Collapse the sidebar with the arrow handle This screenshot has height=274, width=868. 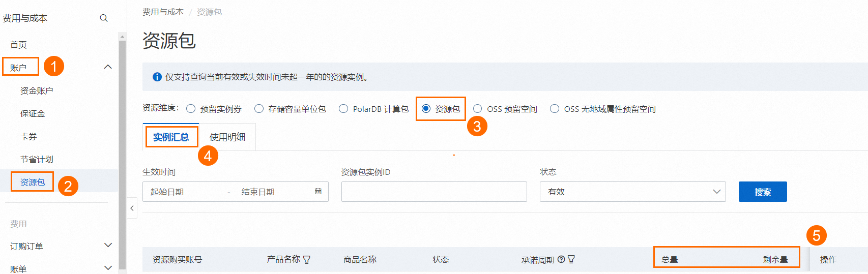pos(132,208)
